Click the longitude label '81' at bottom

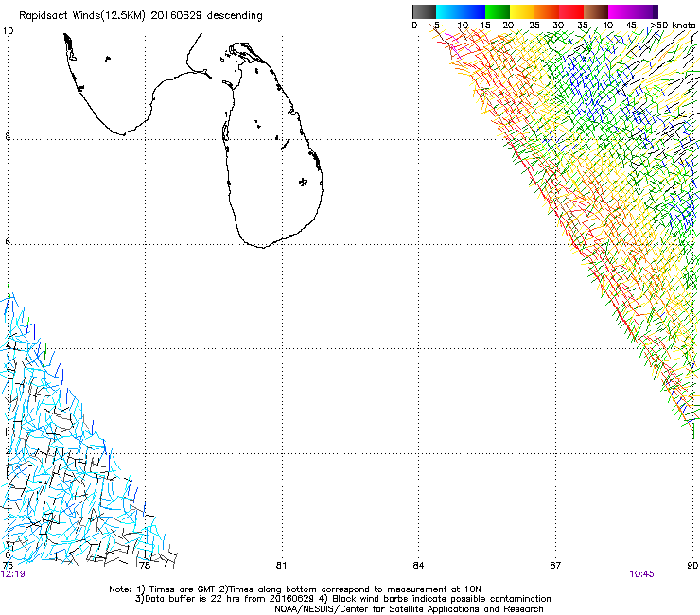pyautogui.click(x=281, y=566)
